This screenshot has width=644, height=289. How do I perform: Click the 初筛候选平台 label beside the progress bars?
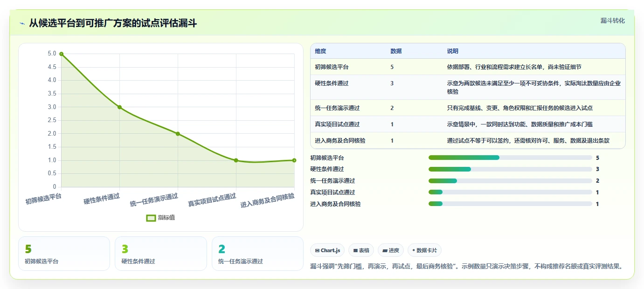[327, 158]
